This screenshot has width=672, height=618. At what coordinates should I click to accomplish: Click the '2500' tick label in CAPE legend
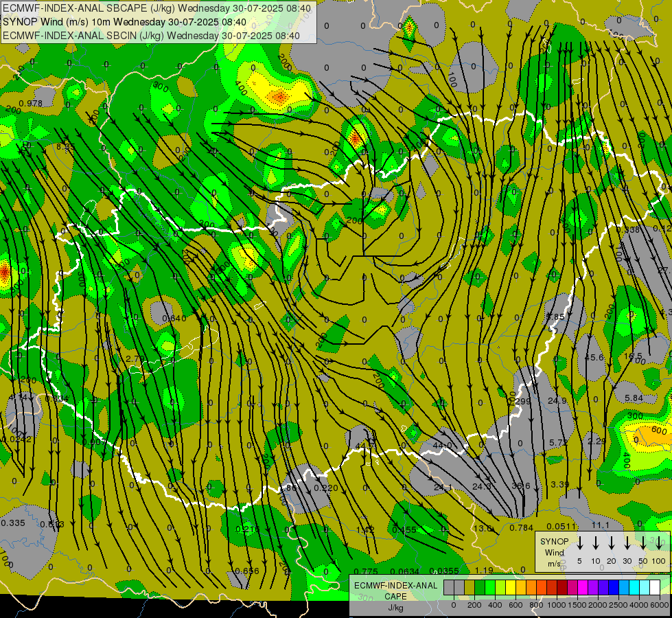click(x=618, y=605)
